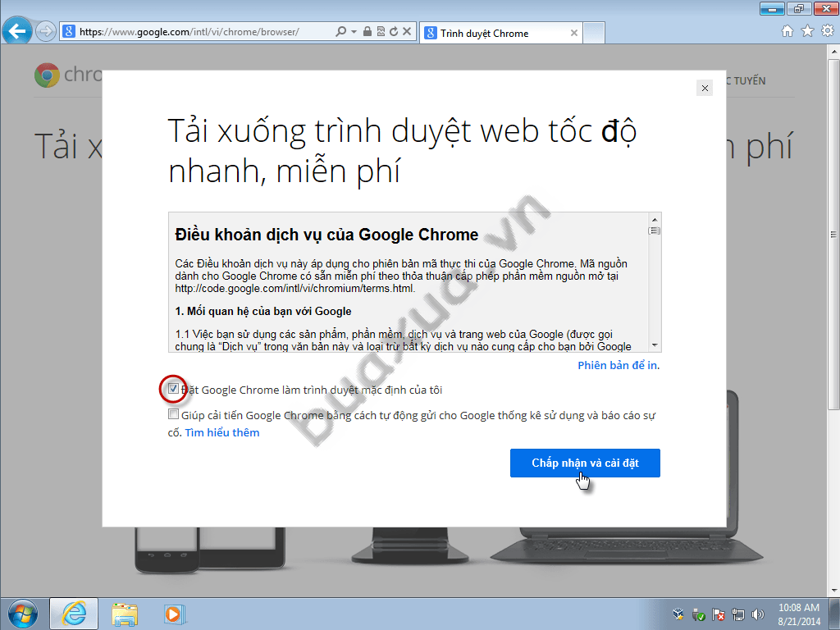Screen dimensions: 840x630
Task: Click heading 1. Mối quan hệ của bạn với Google
Action: pyautogui.click(x=263, y=311)
